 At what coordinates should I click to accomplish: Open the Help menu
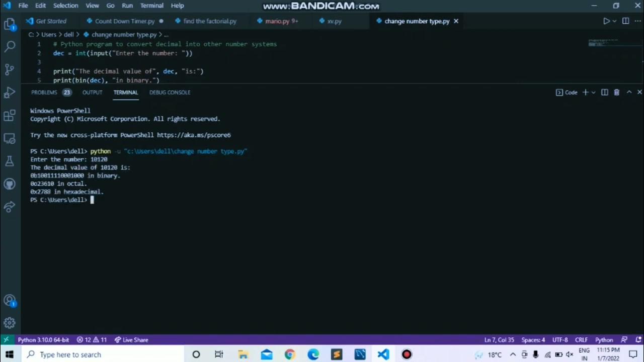point(177,6)
